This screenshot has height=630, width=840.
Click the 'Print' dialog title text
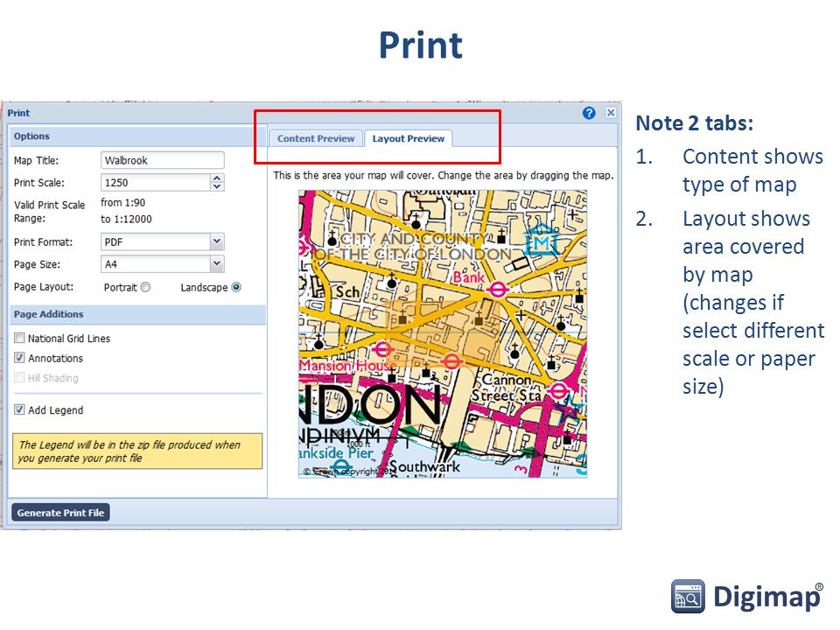pyautogui.click(x=18, y=113)
